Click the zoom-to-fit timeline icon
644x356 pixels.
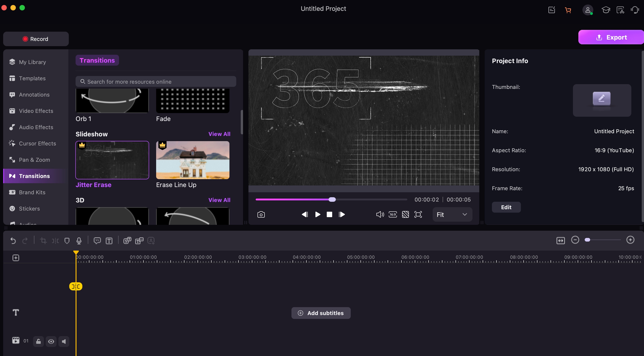[x=561, y=240]
